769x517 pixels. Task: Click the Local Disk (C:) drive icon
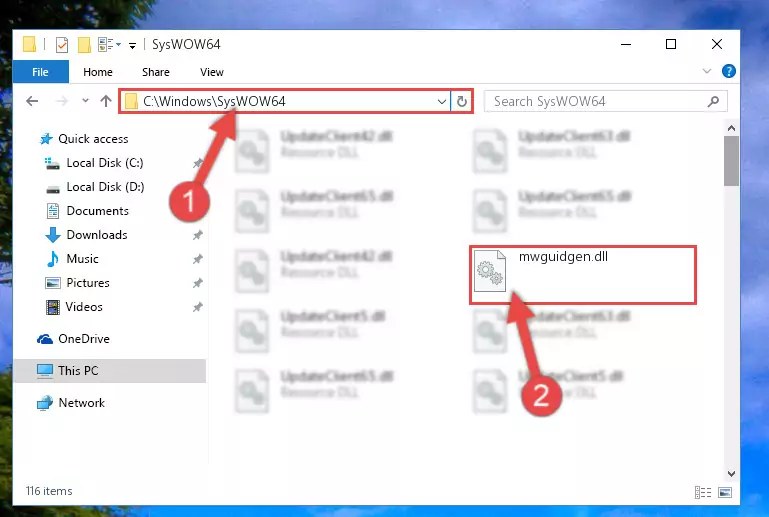pyautogui.click(x=52, y=163)
